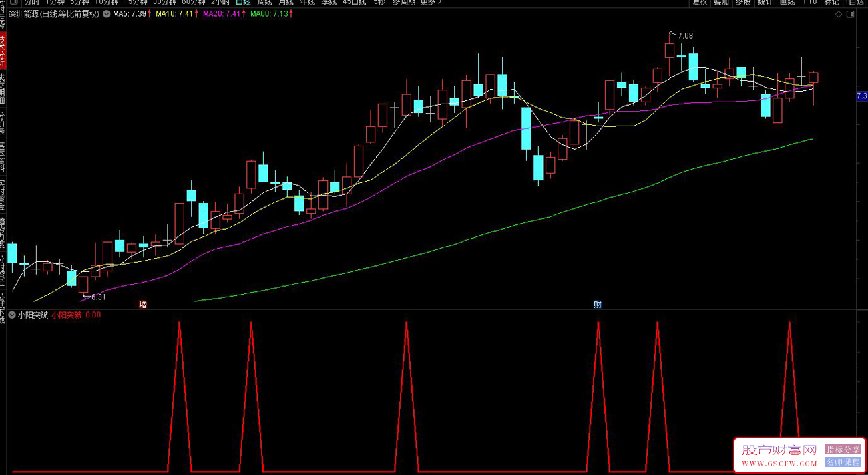The image size is (868, 475).
Task: Click the 6.31 low price annotation
Action: pyautogui.click(x=97, y=297)
